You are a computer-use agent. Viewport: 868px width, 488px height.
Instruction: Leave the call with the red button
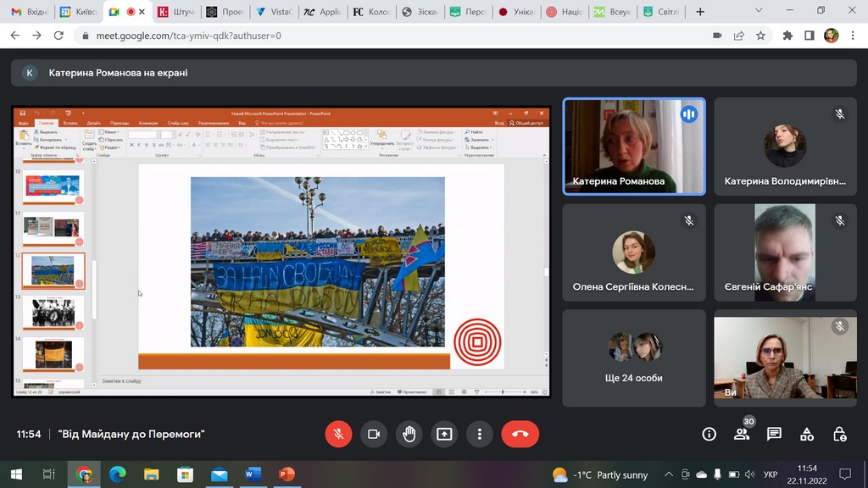click(520, 434)
